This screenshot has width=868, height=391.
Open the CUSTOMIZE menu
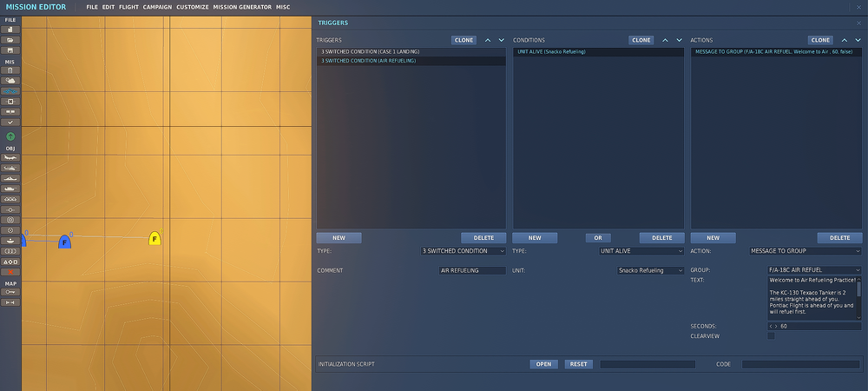(193, 7)
